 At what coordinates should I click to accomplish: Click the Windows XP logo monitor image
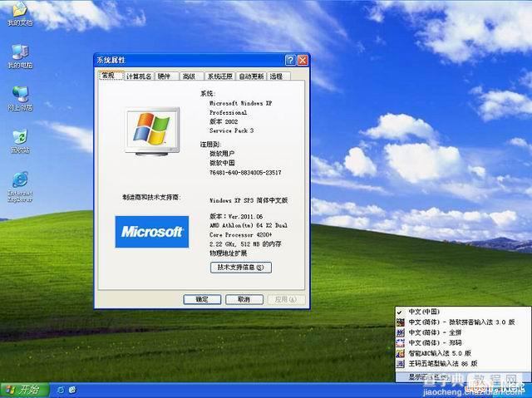pos(152,131)
